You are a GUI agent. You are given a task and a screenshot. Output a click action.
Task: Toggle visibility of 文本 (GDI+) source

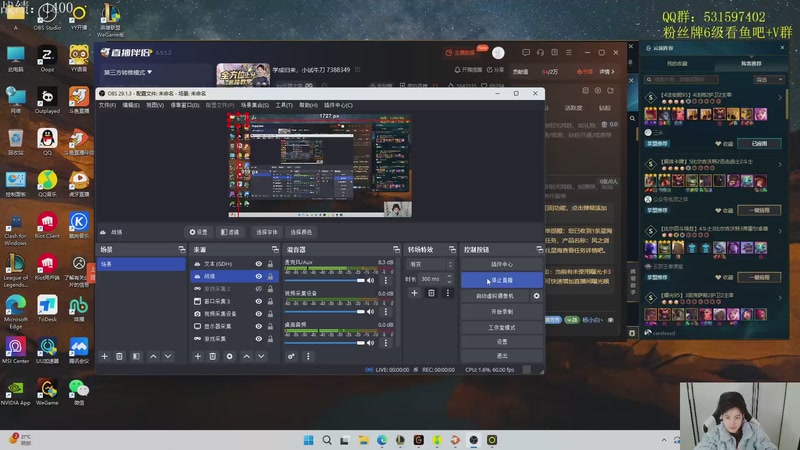pos(259,264)
